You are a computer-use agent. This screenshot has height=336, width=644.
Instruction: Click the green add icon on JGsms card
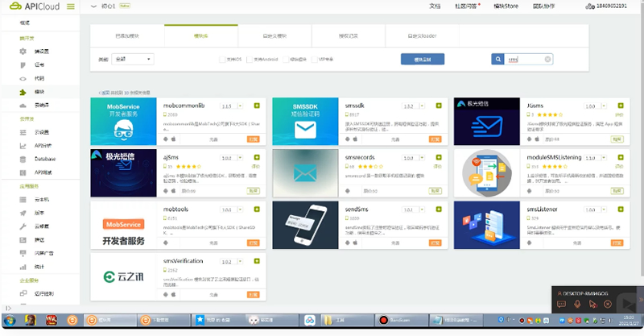pyautogui.click(x=621, y=106)
